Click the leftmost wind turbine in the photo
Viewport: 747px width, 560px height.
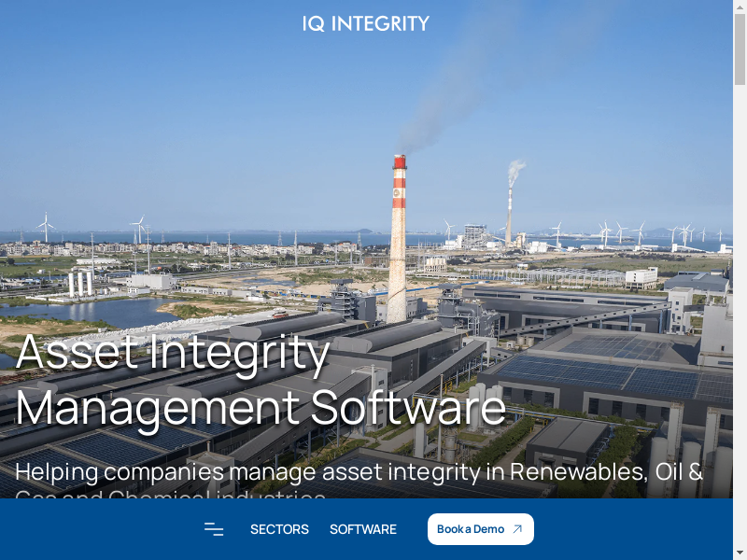pos(46,227)
